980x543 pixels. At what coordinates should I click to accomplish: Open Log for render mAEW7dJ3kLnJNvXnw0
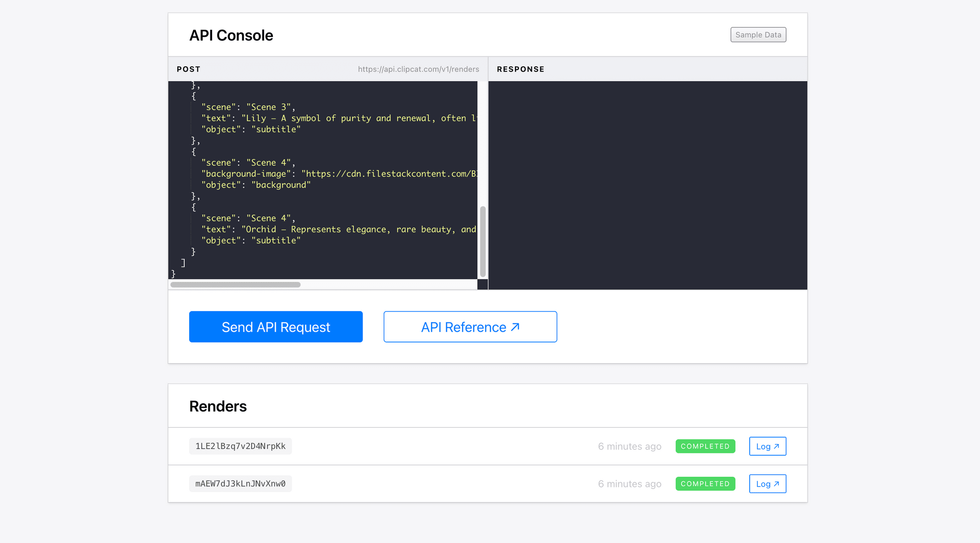click(x=767, y=484)
